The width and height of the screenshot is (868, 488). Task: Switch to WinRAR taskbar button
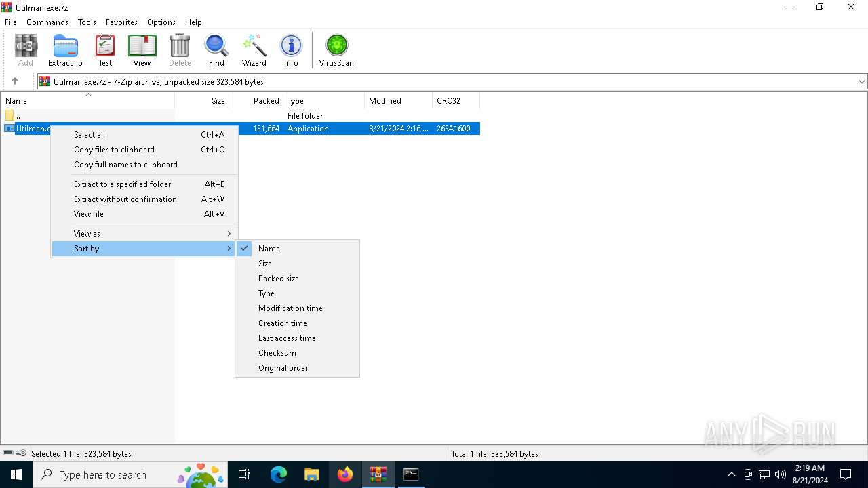[x=378, y=474]
